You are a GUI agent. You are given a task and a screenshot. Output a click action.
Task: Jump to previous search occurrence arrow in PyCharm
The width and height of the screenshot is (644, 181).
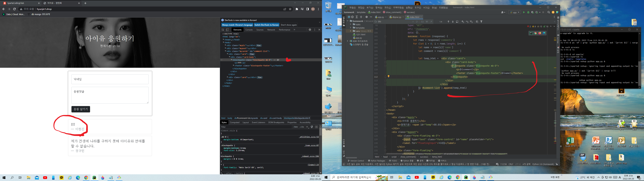click(x=448, y=22)
